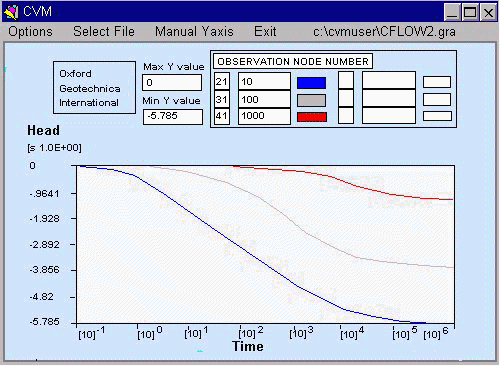The width and height of the screenshot is (500, 366).
Task: Click the Time axis title
Action: pyautogui.click(x=248, y=346)
